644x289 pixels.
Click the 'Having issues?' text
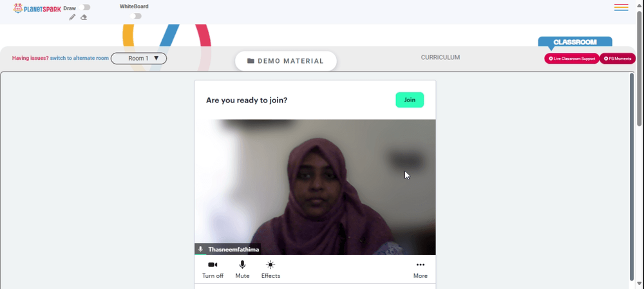(x=30, y=59)
